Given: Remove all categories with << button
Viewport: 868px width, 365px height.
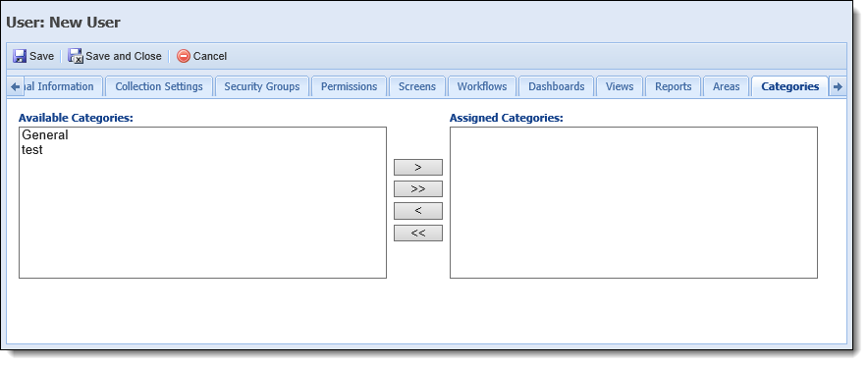Looking at the screenshot, I should coord(418,233).
